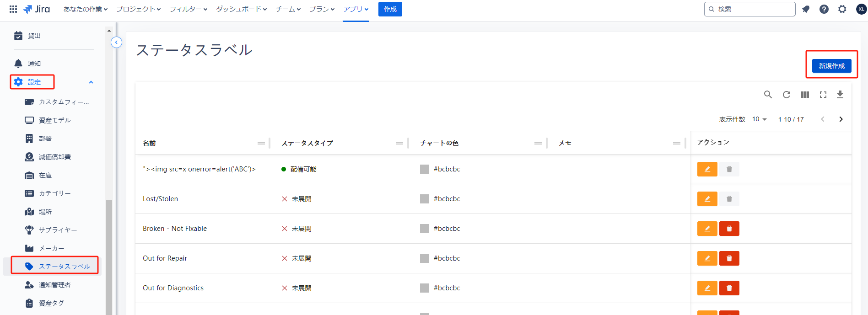Edit the Lost/Stolen status label
This screenshot has width=868, height=315.
[x=707, y=199]
